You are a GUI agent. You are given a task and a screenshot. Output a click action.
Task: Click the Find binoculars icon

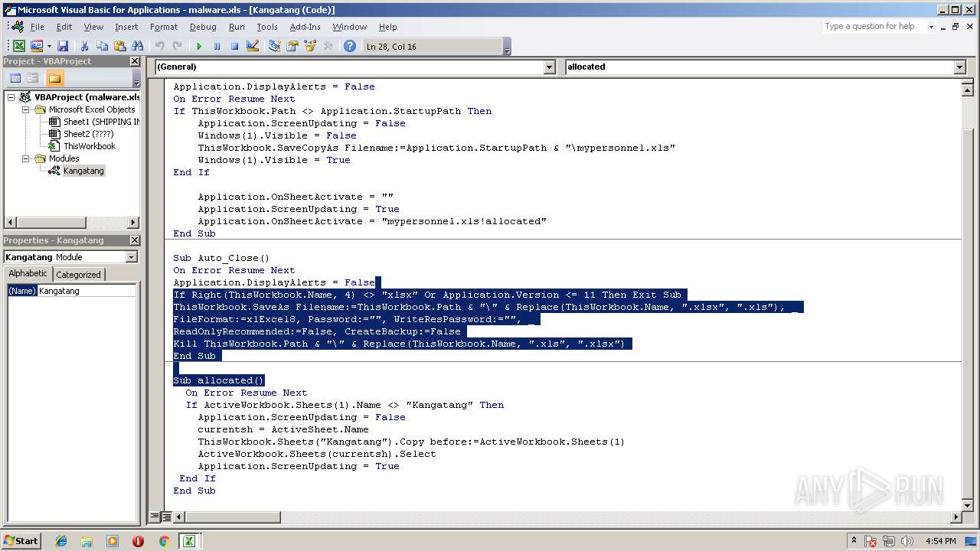tap(137, 46)
